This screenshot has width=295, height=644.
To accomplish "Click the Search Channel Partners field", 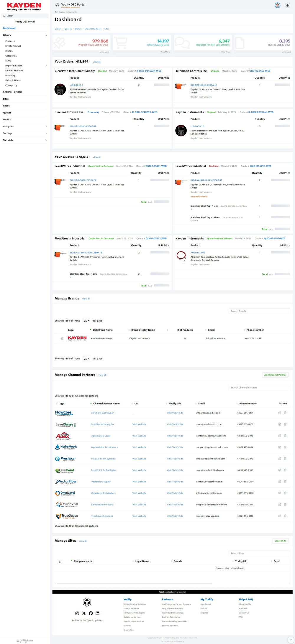I will (x=259, y=388).
